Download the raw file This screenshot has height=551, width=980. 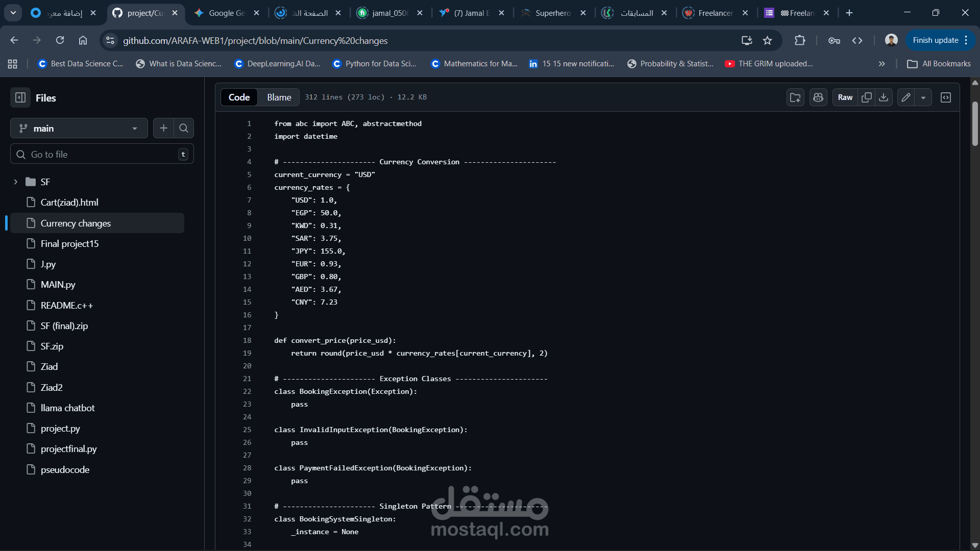coord(884,97)
